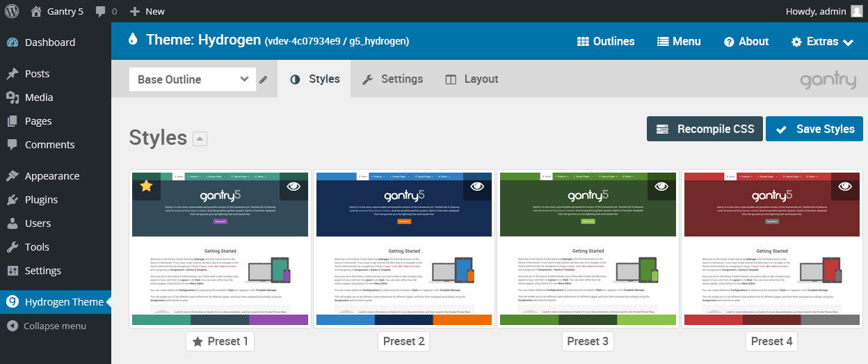
Task: Switch to the Settings tab
Action: point(392,79)
